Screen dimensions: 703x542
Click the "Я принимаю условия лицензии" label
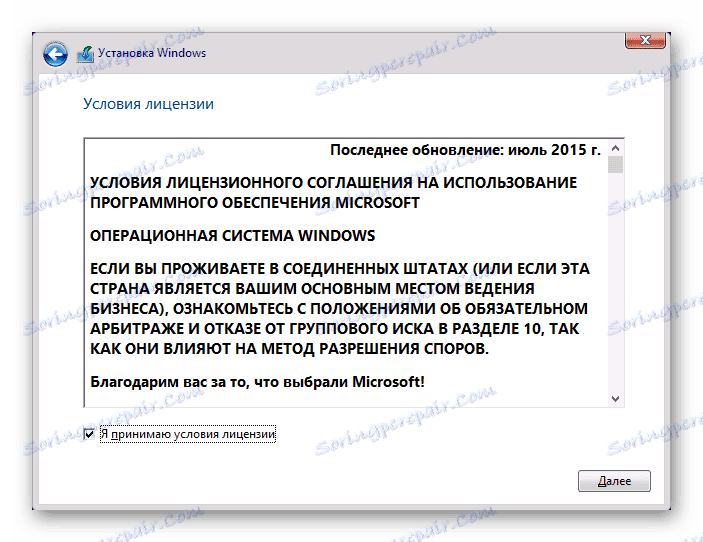pyautogui.click(x=188, y=434)
